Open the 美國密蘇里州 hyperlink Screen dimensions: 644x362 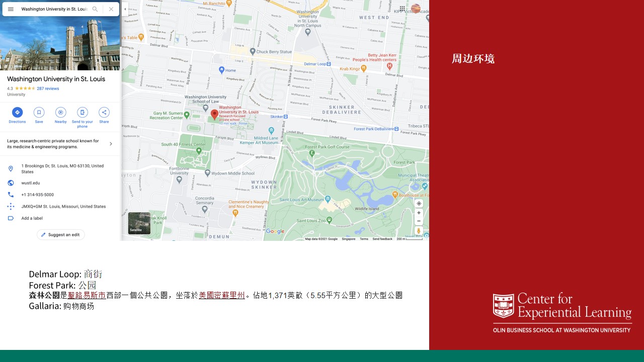pyautogui.click(x=221, y=295)
